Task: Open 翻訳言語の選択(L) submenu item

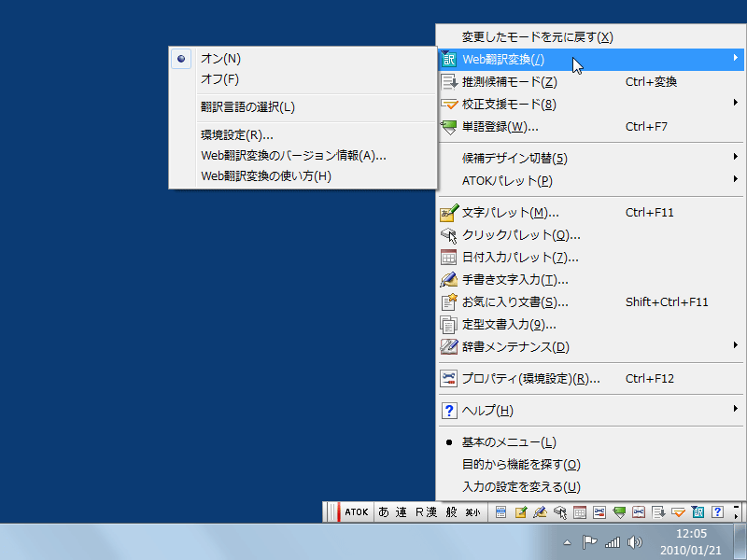Action: [x=303, y=107]
